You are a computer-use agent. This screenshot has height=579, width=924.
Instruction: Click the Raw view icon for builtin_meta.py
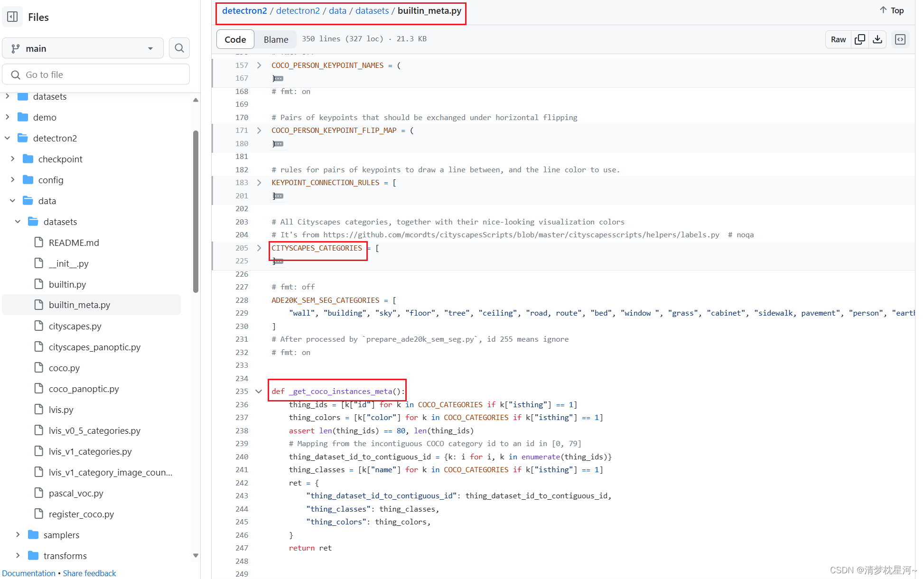click(x=839, y=39)
